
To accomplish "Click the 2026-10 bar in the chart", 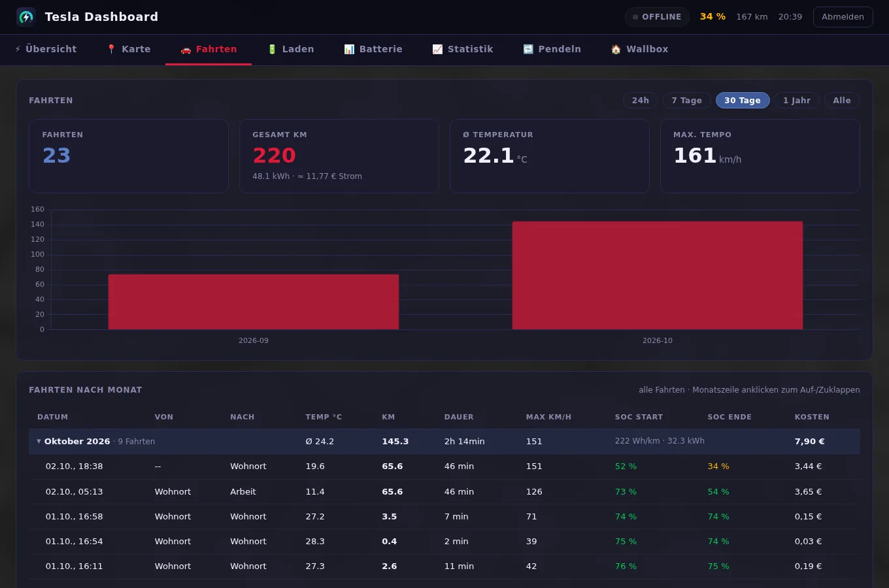I will click(658, 275).
